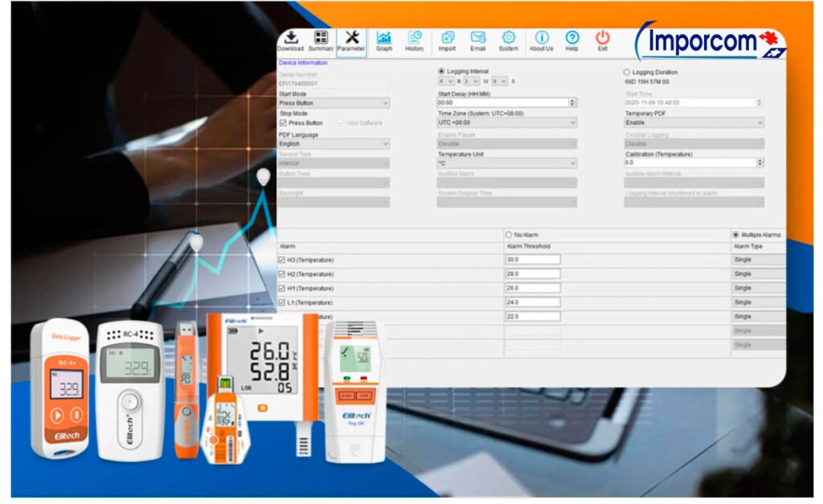Screen dimensions: 823x504
Task: Select the Multiple Alarms radio button
Action: 736,235
